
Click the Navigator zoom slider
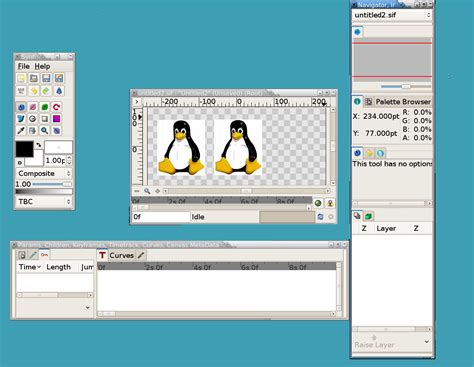tap(406, 87)
